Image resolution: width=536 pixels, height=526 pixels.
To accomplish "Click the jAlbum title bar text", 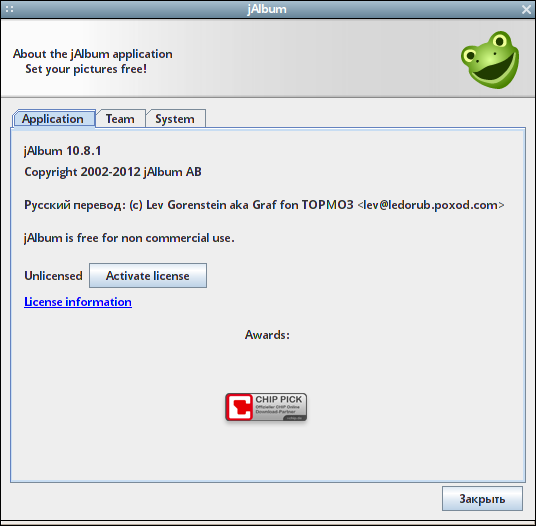I will pos(267,9).
